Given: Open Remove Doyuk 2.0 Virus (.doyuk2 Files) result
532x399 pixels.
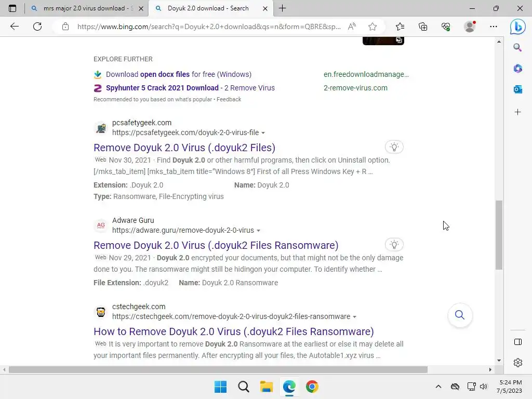Looking at the screenshot, I should 184,148.
